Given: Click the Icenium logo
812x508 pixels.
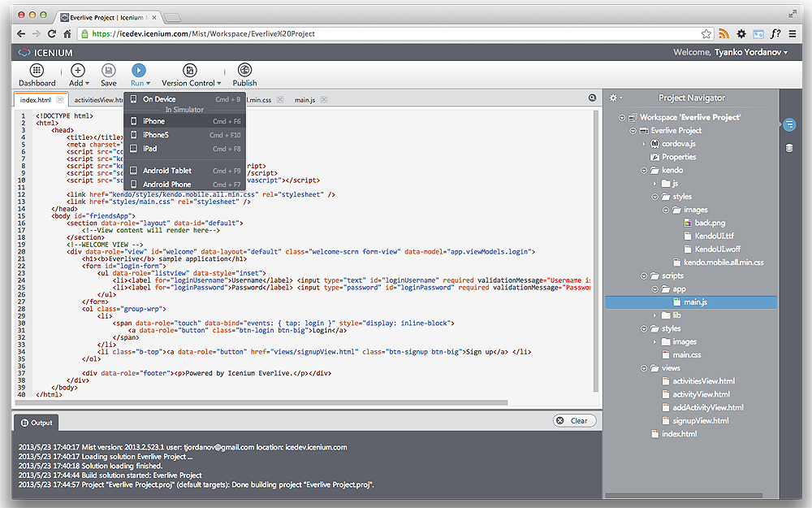Looking at the screenshot, I should [x=45, y=53].
